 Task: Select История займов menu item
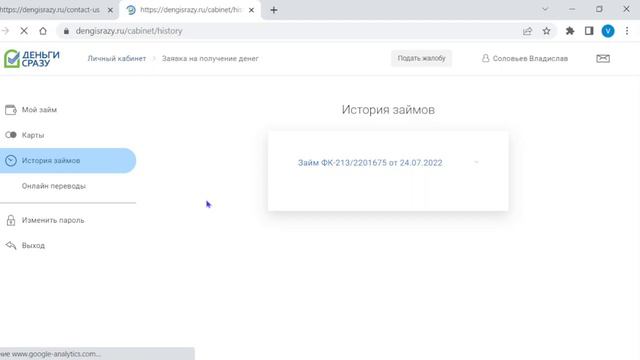point(68,160)
